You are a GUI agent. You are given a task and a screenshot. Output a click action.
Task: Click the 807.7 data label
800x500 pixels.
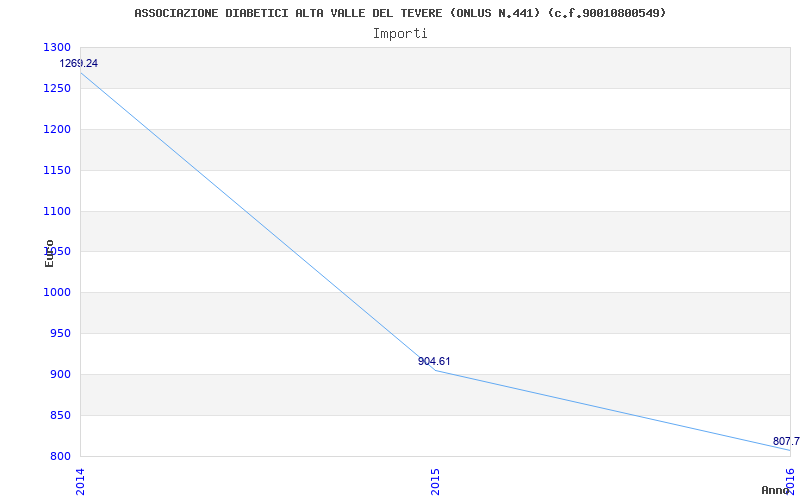coord(786,441)
